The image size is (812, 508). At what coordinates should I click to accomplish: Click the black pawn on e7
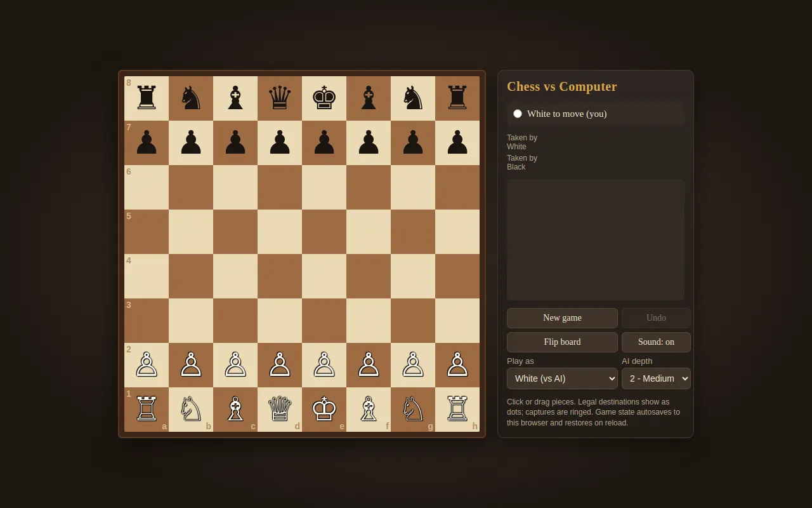pyautogui.click(x=324, y=143)
